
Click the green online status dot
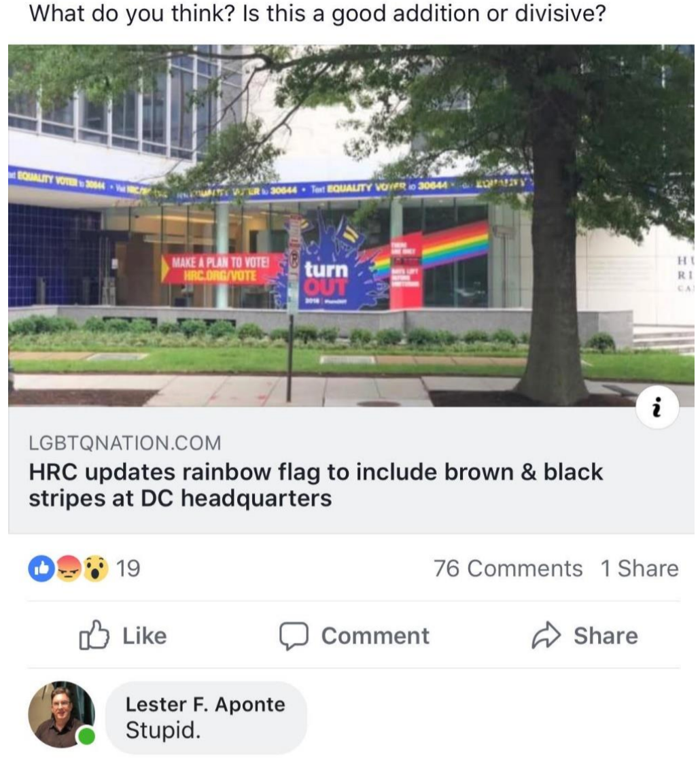pos(87,735)
